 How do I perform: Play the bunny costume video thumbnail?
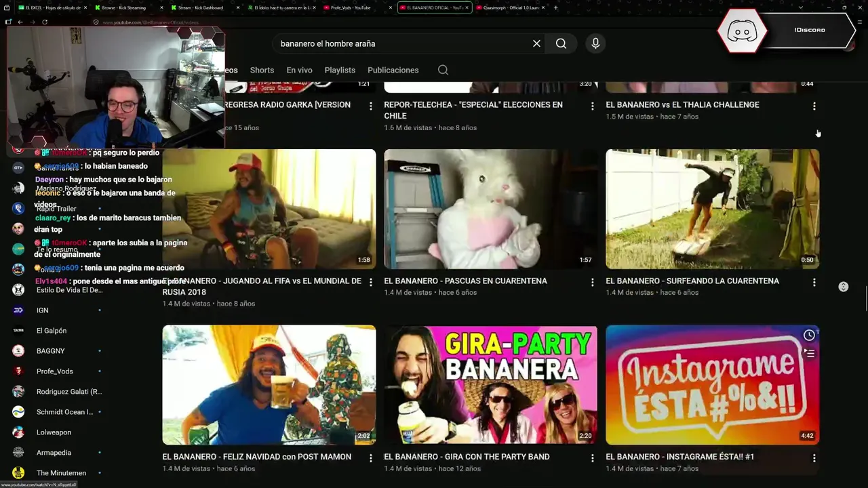point(490,209)
